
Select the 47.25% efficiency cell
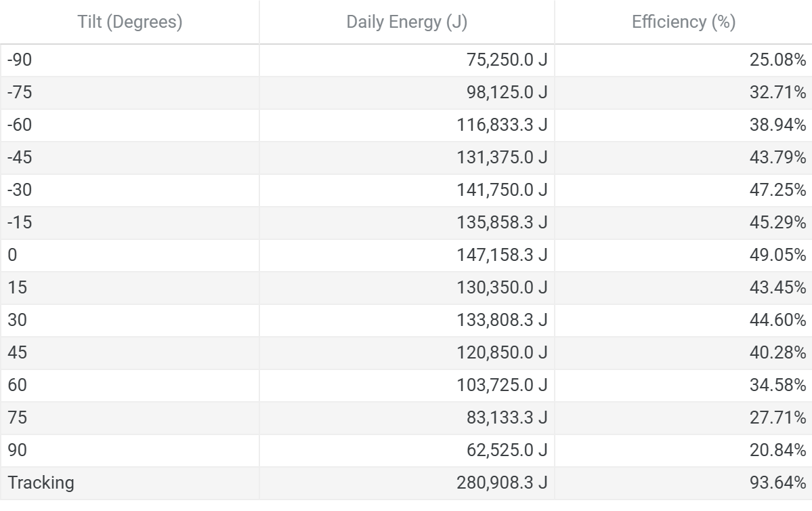[683, 190]
